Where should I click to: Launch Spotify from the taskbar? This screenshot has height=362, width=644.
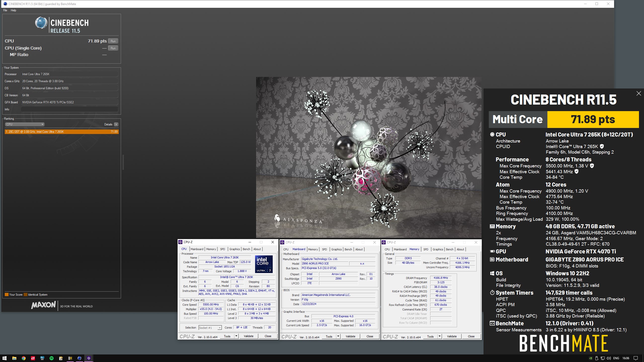[x=52, y=358]
